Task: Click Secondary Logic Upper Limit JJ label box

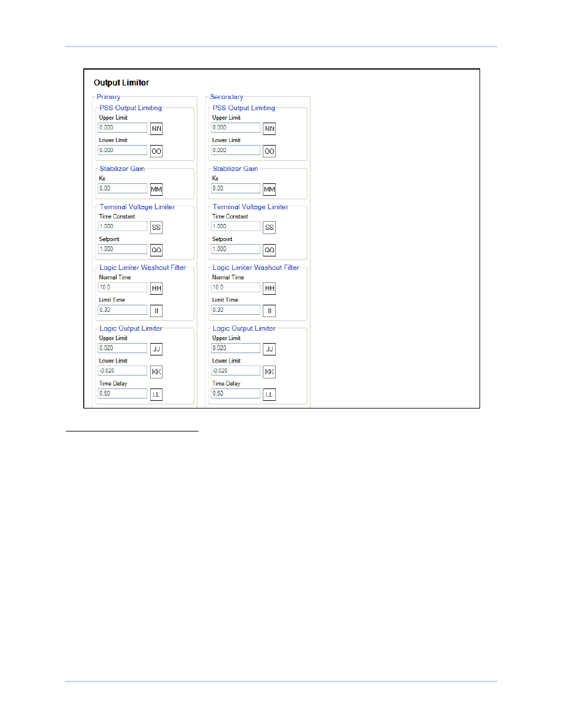Action: point(269,349)
